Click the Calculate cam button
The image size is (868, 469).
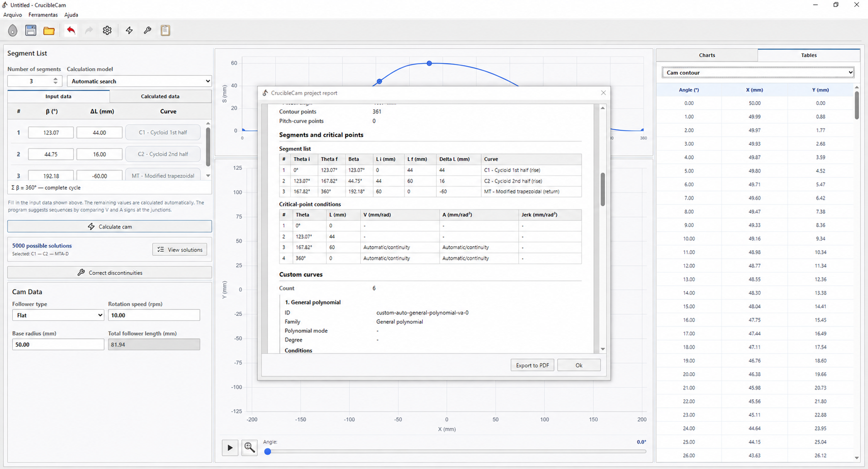[109, 226]
